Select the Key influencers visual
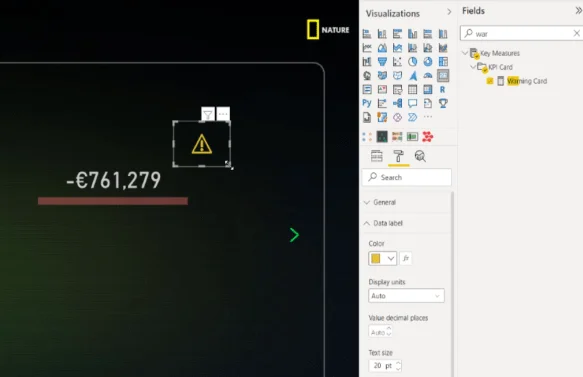Screen dimensions: 583x377 (382, 103)
